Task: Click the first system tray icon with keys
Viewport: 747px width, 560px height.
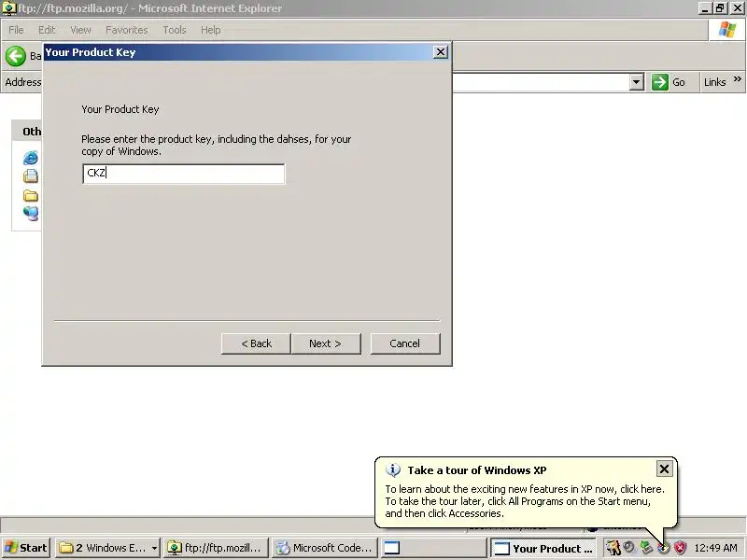Action: pos(613,548)
